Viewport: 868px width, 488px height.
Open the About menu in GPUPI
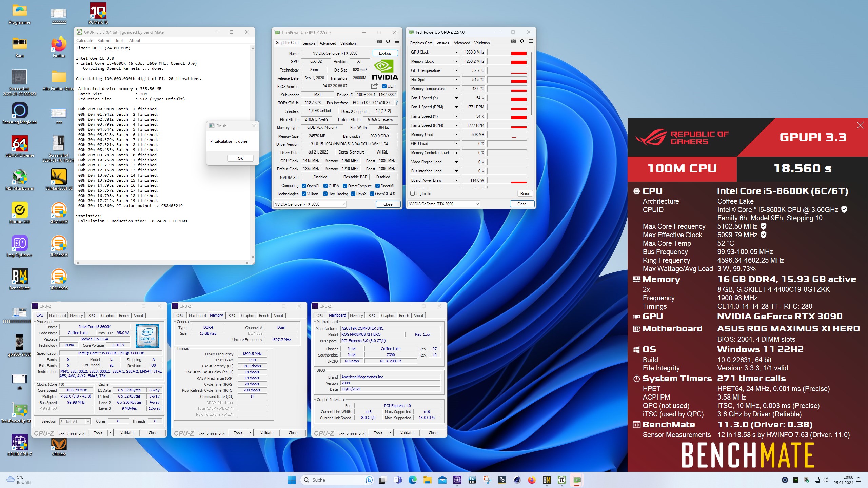[135, 41]
